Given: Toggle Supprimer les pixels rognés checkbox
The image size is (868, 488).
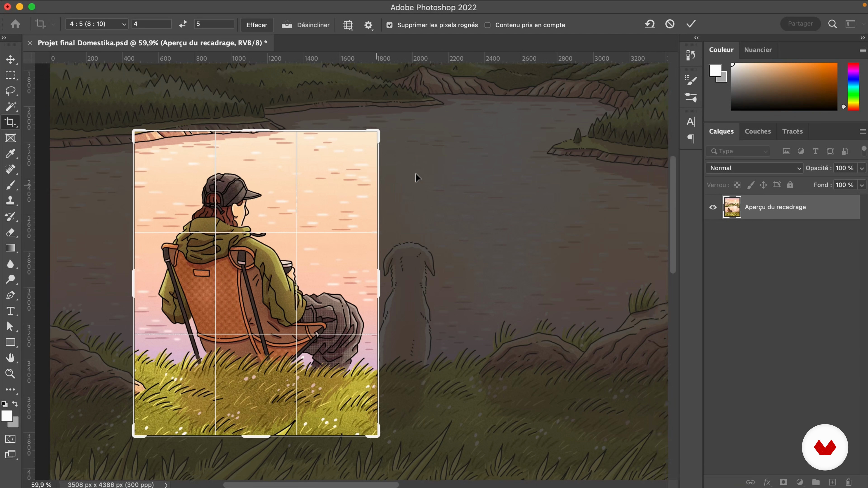Looking at the screenshot, I should [x=389, y=25].
